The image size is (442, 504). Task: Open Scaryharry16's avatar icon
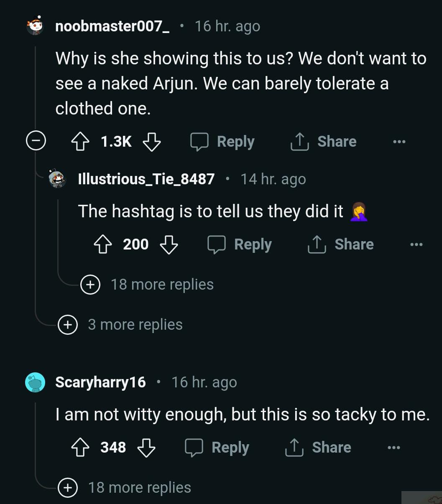[x=35, y=382]
